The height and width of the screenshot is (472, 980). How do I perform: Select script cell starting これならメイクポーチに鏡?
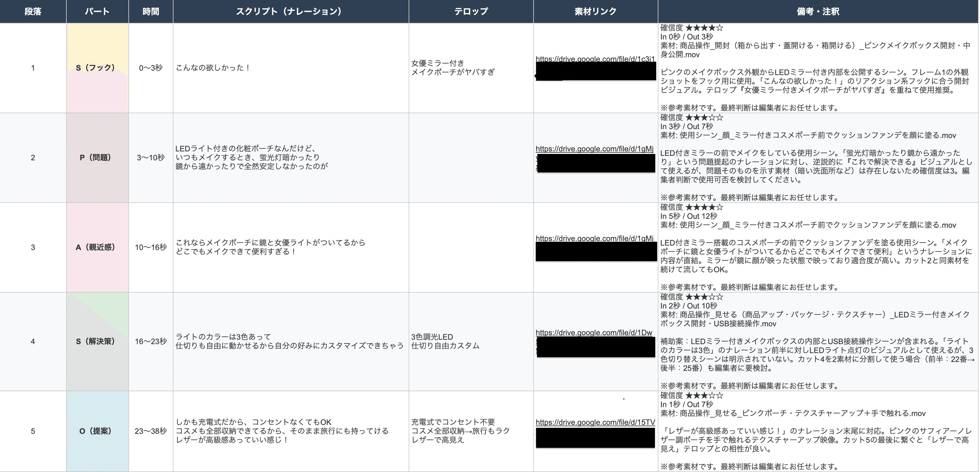point(291,247)
